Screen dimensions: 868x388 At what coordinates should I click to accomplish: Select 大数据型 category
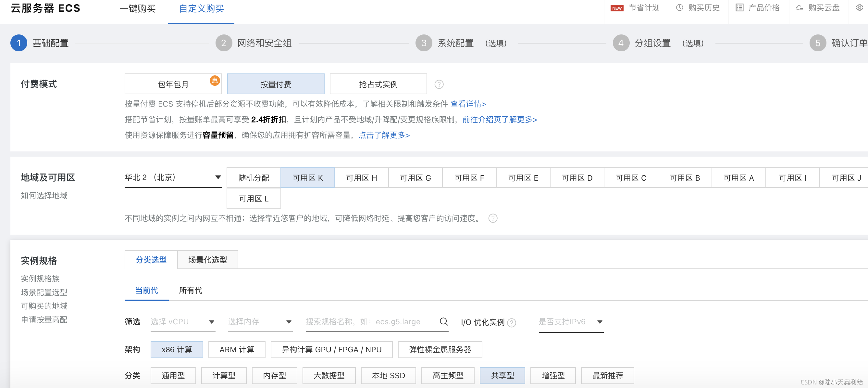pos(329,376)
